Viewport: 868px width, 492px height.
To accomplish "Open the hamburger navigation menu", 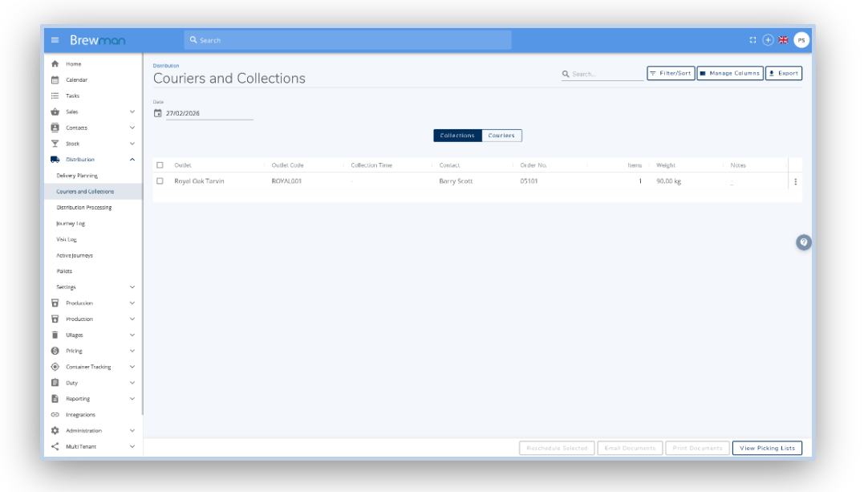I will (x=55, y=40).
